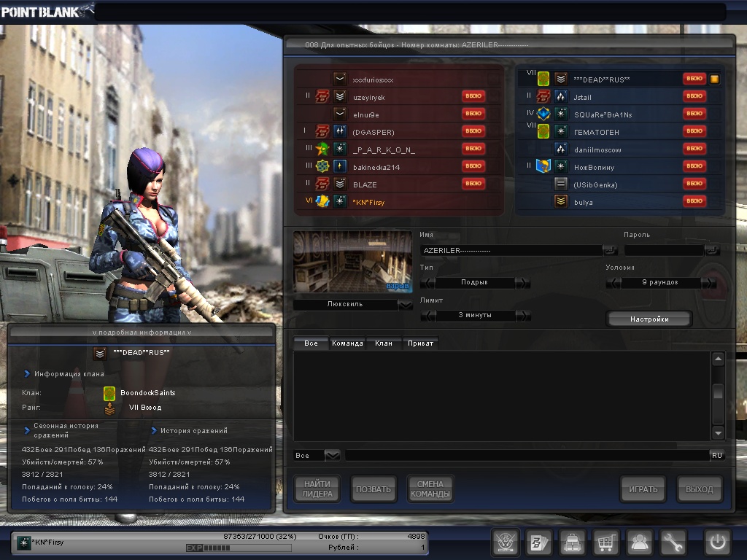Open the PB cards menu icon
The height and width of the screenshot is (560, 747).
(539, 542)
